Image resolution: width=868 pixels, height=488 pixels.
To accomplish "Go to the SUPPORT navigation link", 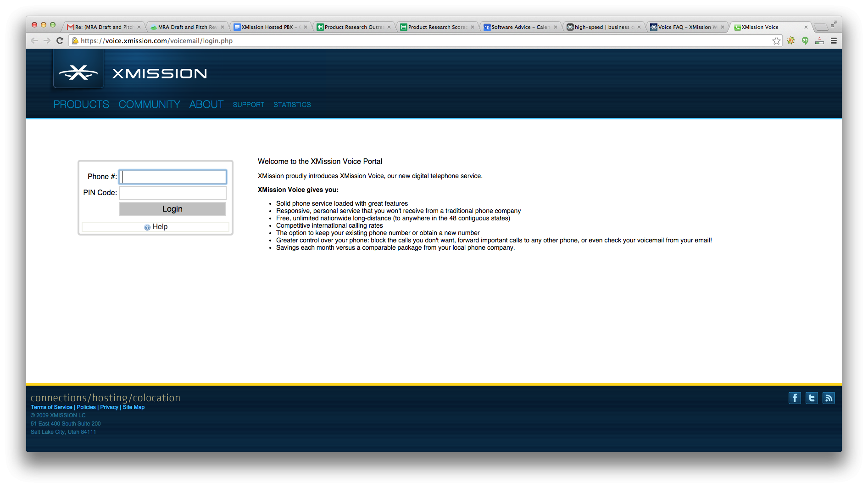I will [x=249, y=105].
